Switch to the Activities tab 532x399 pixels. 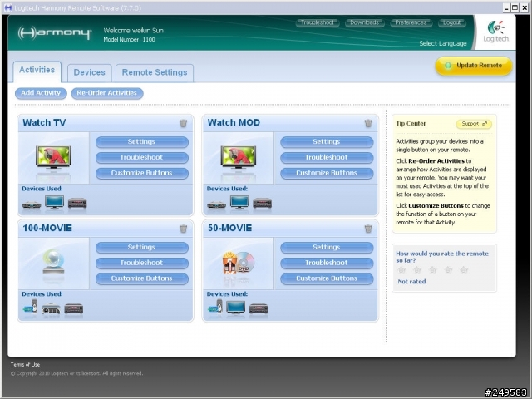coord(37,70)
